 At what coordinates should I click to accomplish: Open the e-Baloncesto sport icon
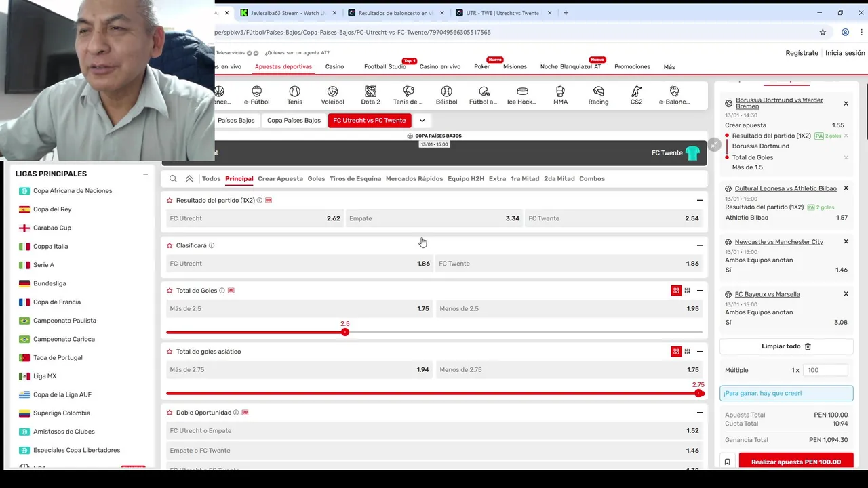[x=674, y=96]
